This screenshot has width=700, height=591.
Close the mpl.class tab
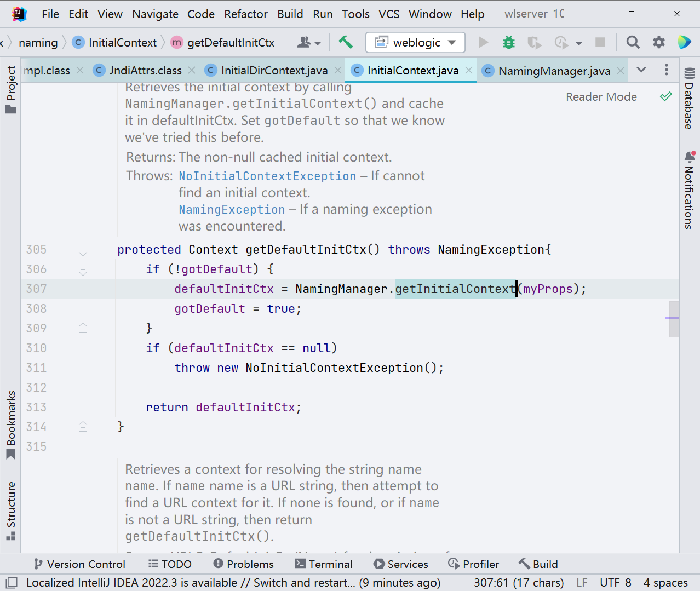[80, 70]
